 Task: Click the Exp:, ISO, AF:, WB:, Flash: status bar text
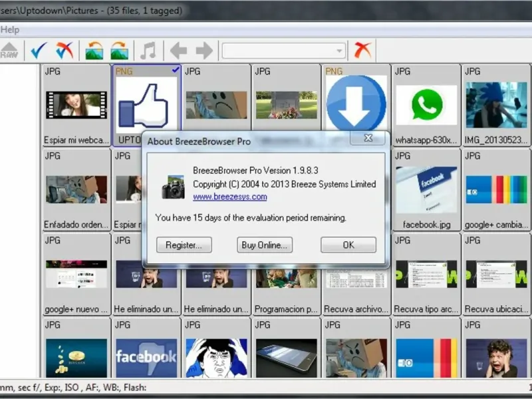[73, 388]
